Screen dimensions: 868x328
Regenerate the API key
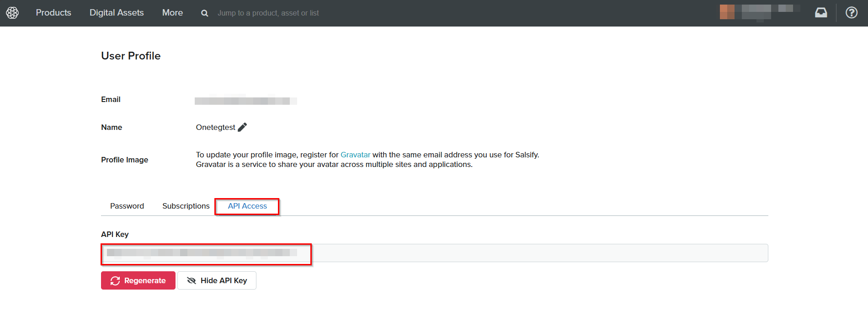138,280
